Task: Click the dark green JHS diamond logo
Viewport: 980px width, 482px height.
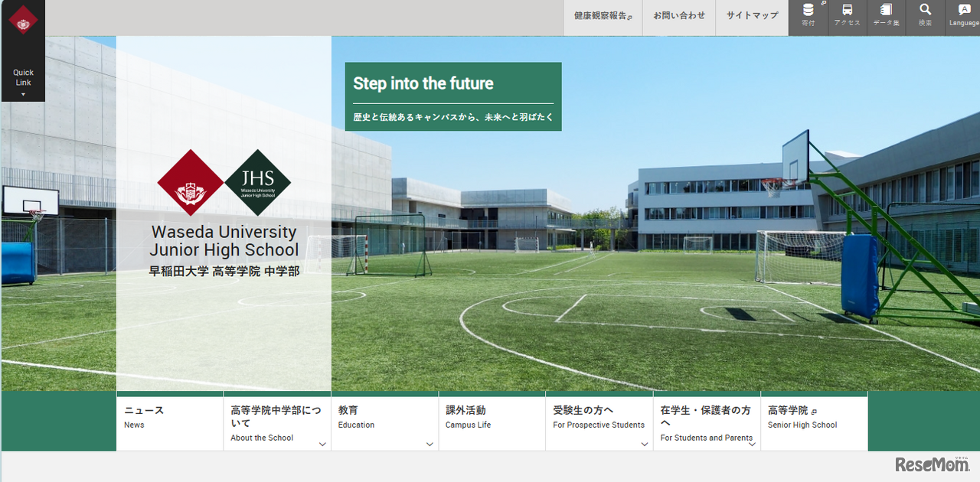Action: [257, 183]
